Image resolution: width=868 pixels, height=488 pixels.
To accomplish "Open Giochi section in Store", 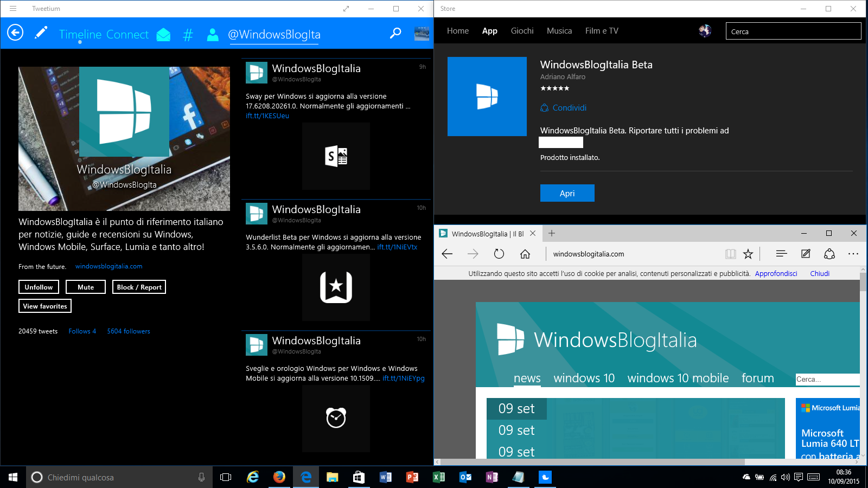I will point(522,31).
